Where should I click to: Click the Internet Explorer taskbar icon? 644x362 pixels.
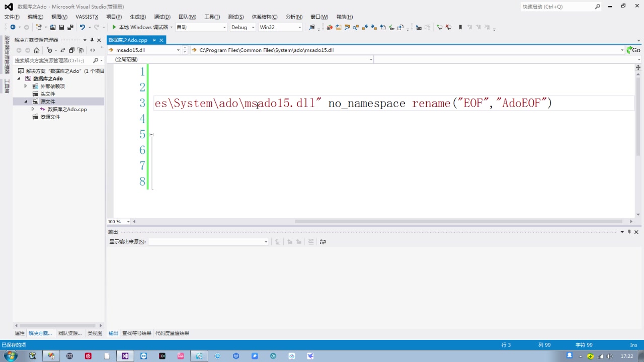pyautogui.click(x=218, y=356)
